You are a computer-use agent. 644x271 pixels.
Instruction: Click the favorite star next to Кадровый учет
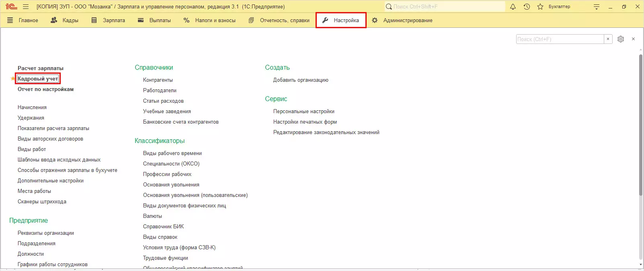click(x=12, y=79)
